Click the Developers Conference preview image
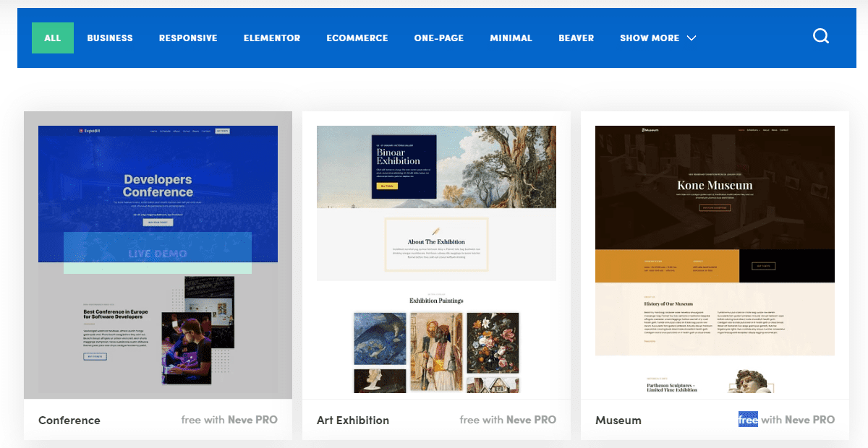This screenshot has width=868, height=448. (158, 181)
